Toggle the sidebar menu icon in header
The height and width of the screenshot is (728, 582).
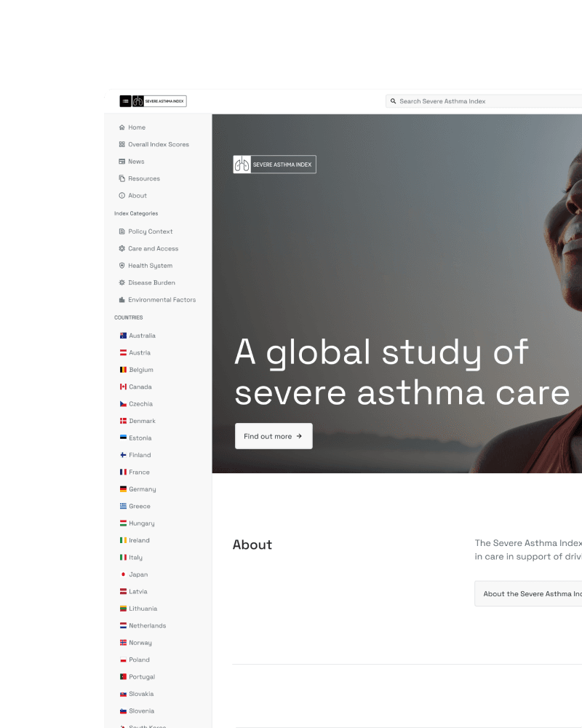[125, 101]
